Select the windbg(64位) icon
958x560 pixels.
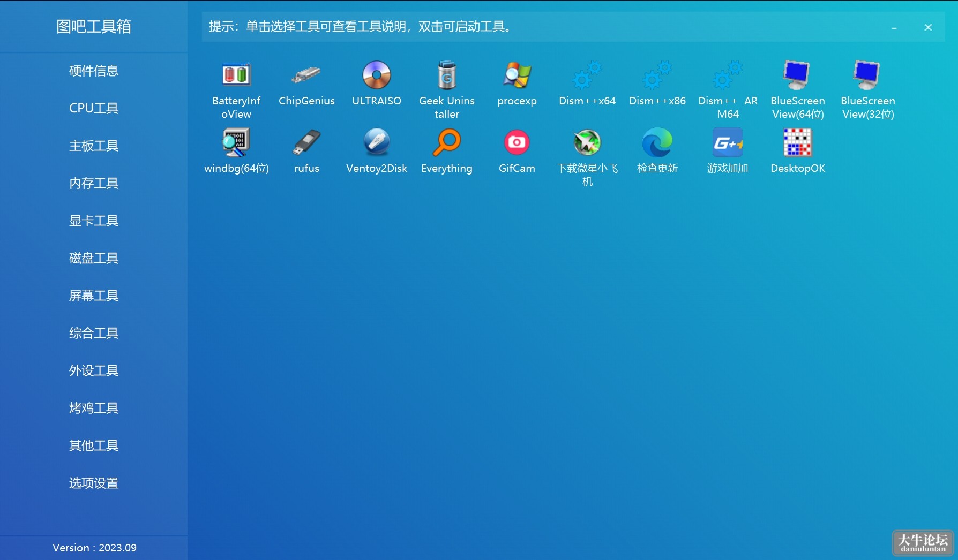[236, 142]
